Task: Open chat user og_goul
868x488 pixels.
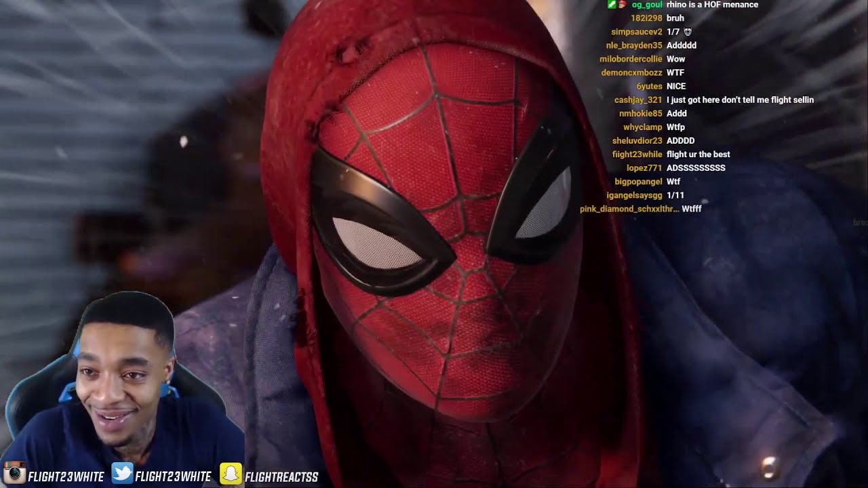Action: [647, 5]
